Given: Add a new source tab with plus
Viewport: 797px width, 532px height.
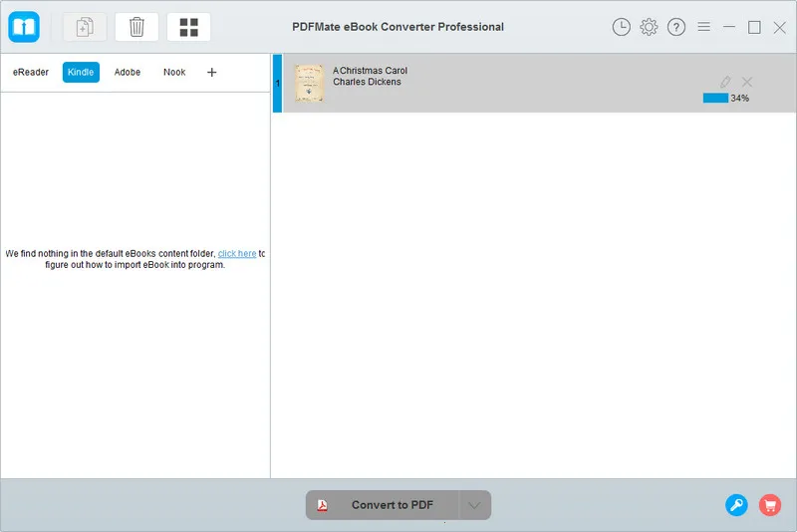Looking at the screenshot, I should [x=211, y=72].
